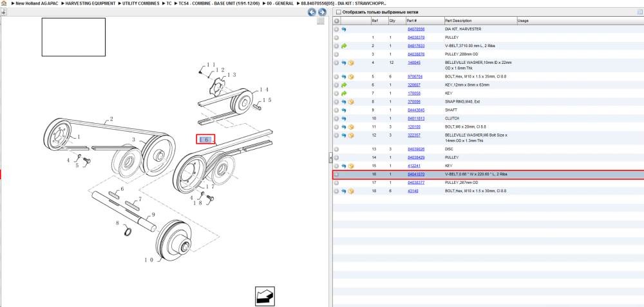The width and height of the screenshot is (644, 307).
Task: Check the 'Отобразить только выбранные метки' checkbox
Action: click(339, 12)
